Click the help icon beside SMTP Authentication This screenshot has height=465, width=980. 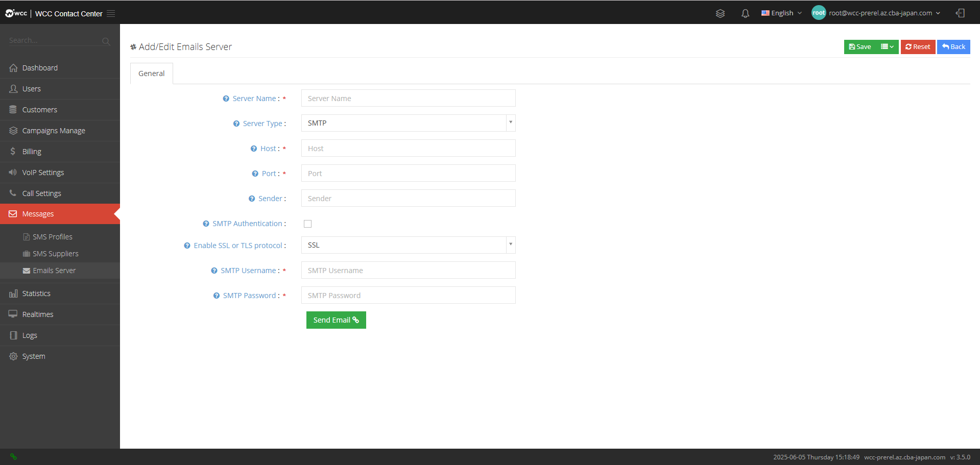[x=206, y=224]
